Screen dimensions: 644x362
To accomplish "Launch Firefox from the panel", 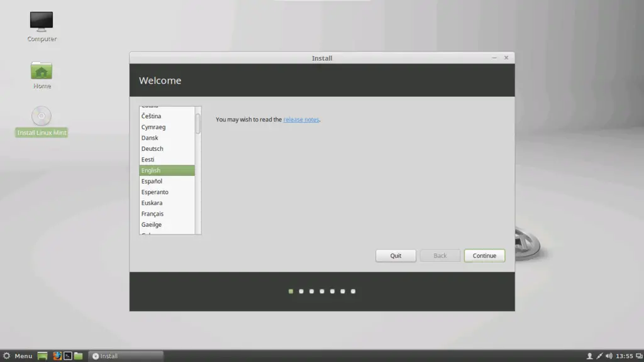I will (57, 356).
